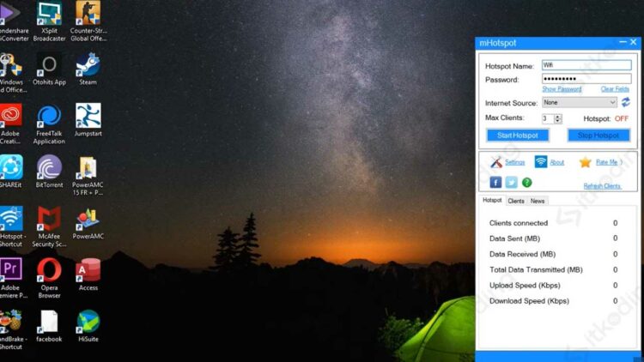Select the BitTorrent desktop icon
Image resolution: width=644 pixels, height=362 pixels.
point(49,169)
